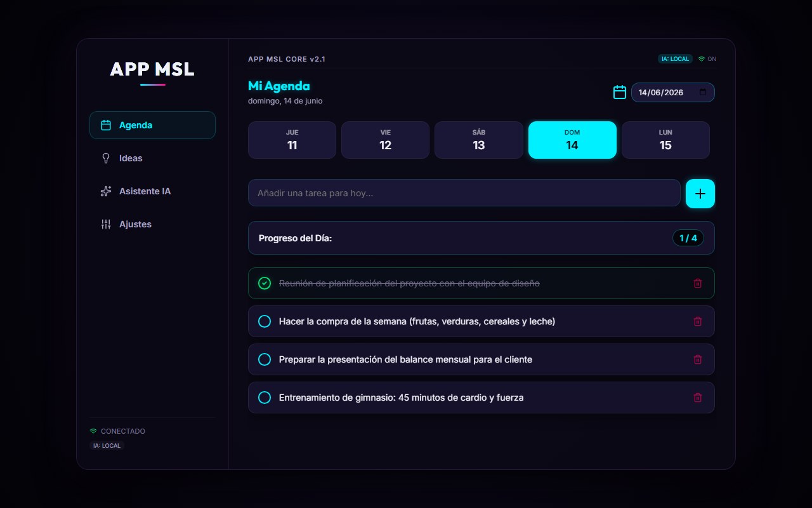812x508 pixels.
Task: Click the calendar icon beside Agenda label
Action: click(x=106, y=125)
